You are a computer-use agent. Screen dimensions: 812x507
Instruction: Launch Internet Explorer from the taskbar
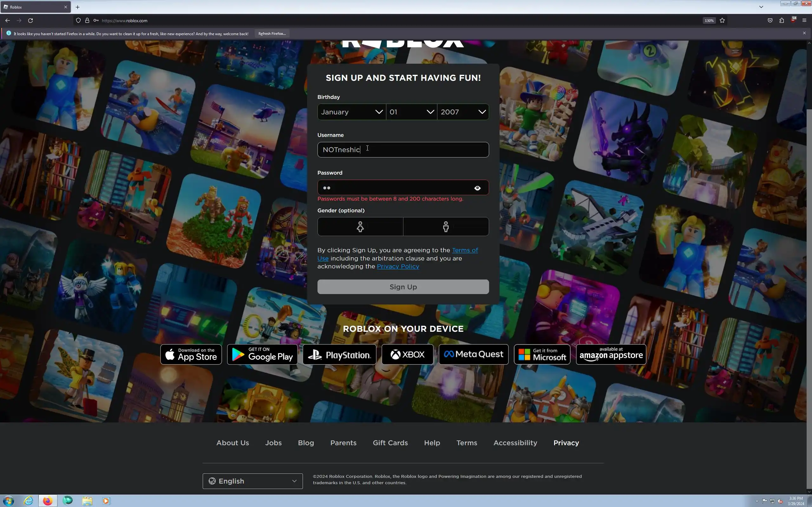[29, 501]
